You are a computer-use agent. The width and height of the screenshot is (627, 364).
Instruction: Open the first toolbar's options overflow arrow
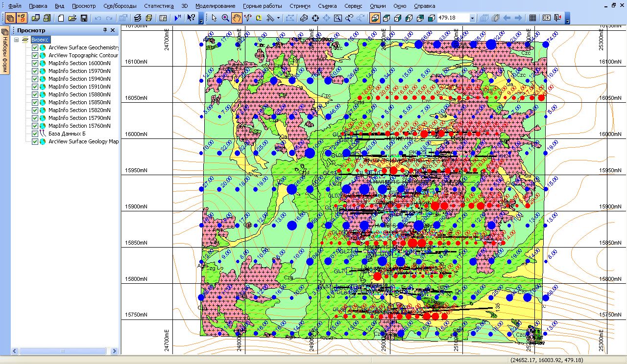point(201,19)
